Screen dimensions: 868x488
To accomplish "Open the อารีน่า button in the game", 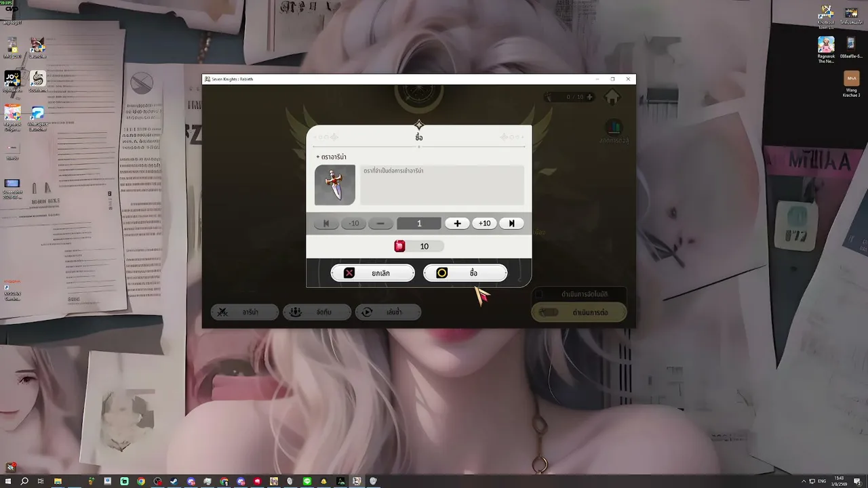I will (245, 312).
